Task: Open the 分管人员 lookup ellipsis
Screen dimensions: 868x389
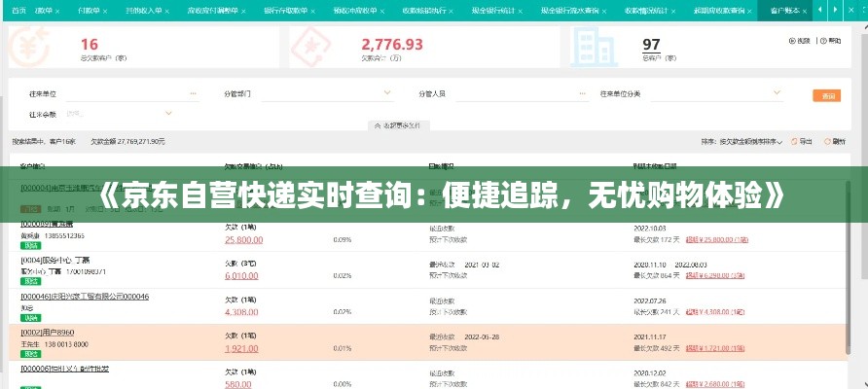Action: 582,93
